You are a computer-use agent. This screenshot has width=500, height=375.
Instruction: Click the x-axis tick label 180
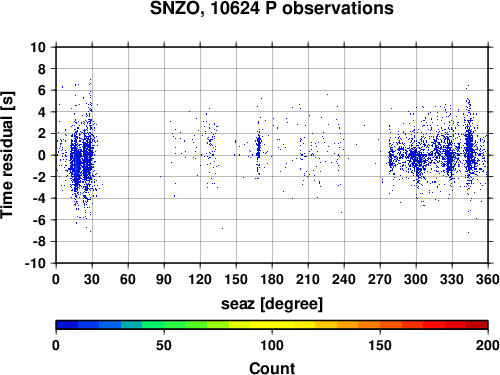[x=272, y=279]
